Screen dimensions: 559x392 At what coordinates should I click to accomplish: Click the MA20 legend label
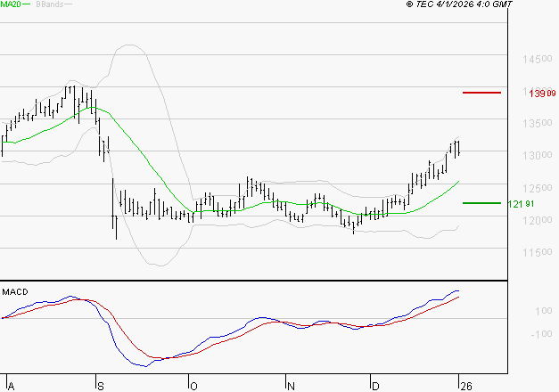click(x=10, y=4)
